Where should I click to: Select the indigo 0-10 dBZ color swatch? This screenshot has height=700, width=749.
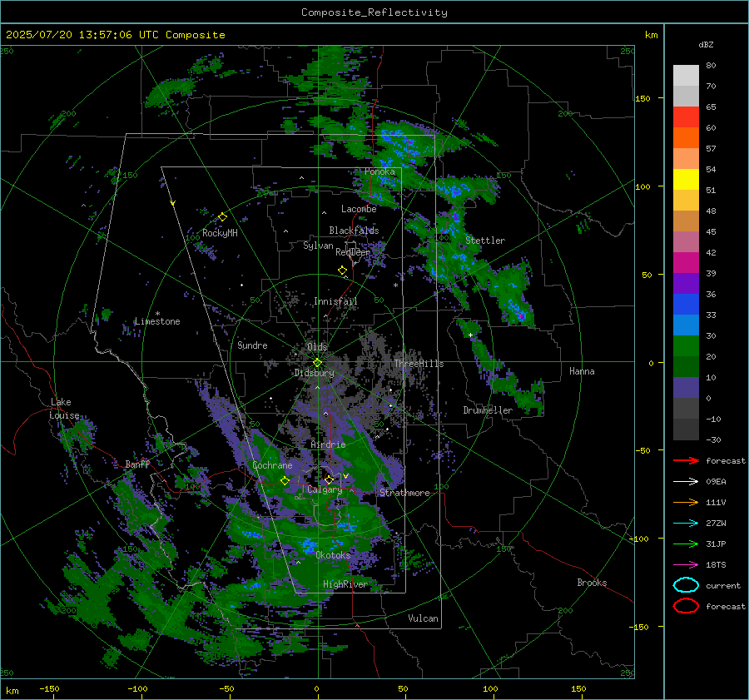tap(686, 388)
